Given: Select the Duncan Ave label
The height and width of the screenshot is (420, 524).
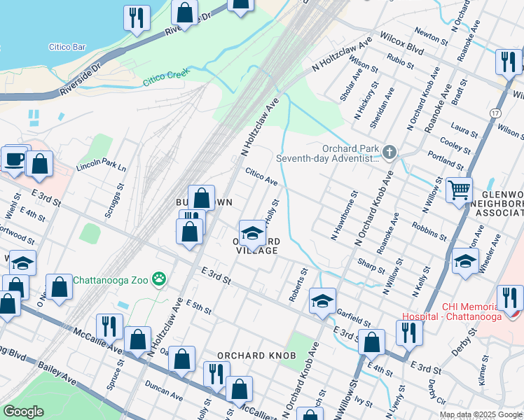Looking at the screenshot, I should point(164,391).
